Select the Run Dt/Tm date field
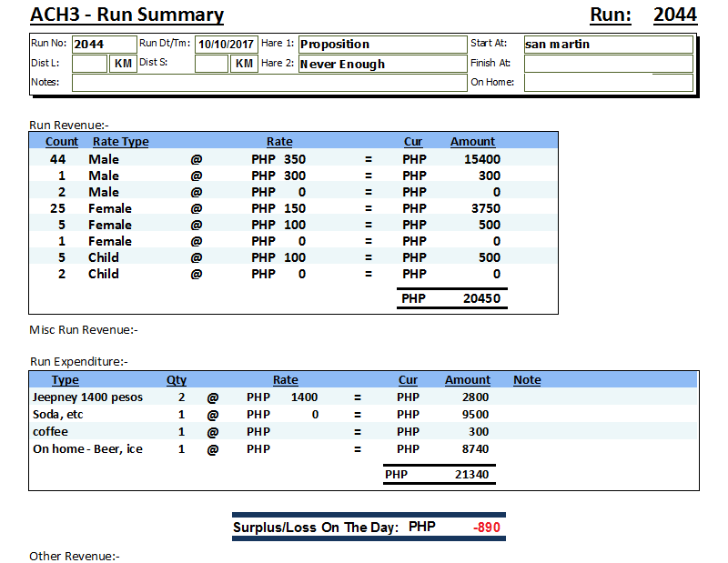 226,45
